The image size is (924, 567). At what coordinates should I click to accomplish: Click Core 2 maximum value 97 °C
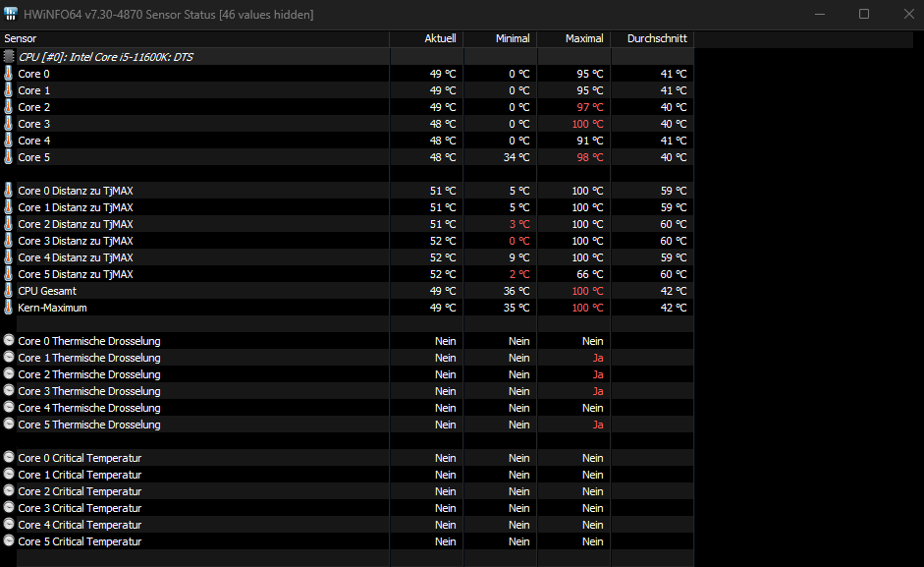coord(590,107)
